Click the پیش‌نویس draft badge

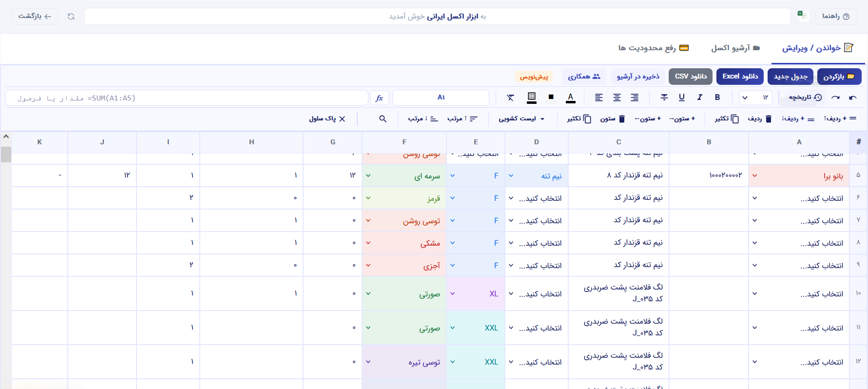click(534, 77)
